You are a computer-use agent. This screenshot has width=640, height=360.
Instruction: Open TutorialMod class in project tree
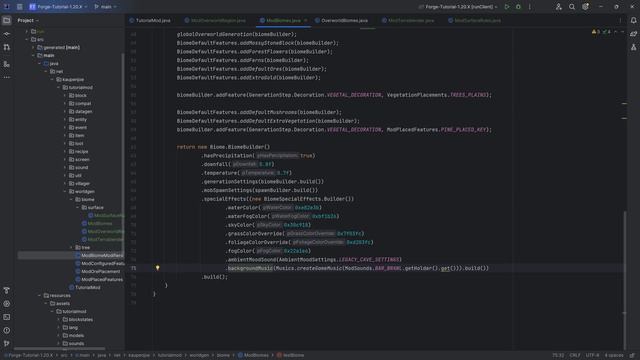tap(85, 287)
